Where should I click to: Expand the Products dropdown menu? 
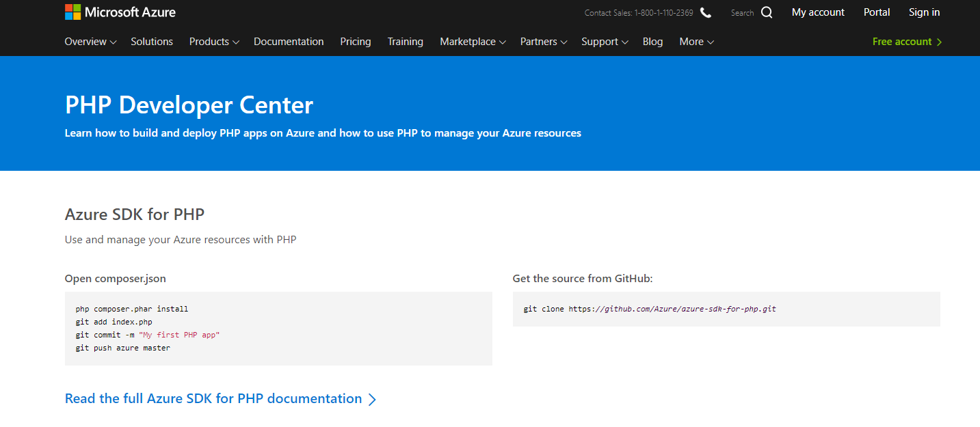click(214, 42)
